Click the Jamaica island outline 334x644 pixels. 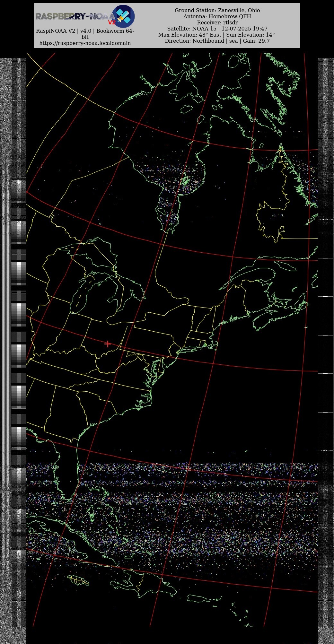79,580
